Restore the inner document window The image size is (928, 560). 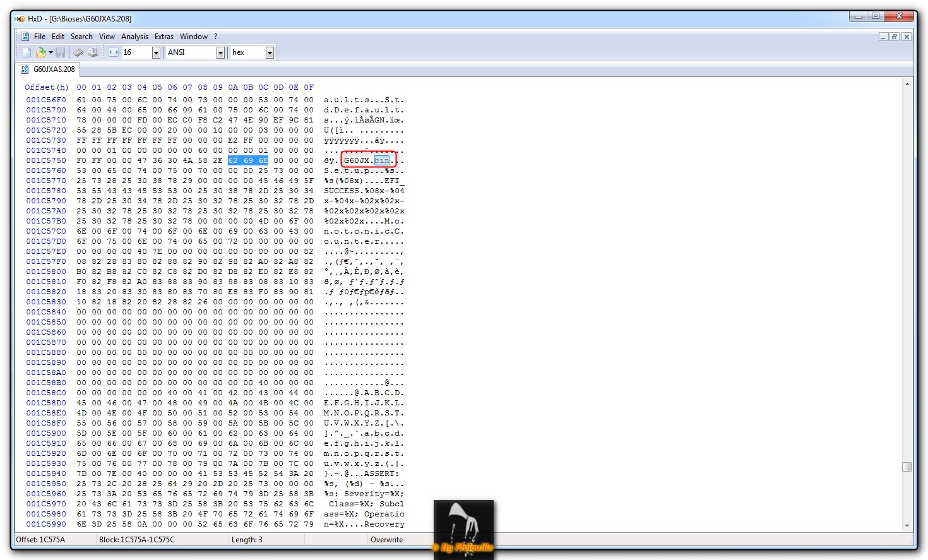tap(895, 37)
